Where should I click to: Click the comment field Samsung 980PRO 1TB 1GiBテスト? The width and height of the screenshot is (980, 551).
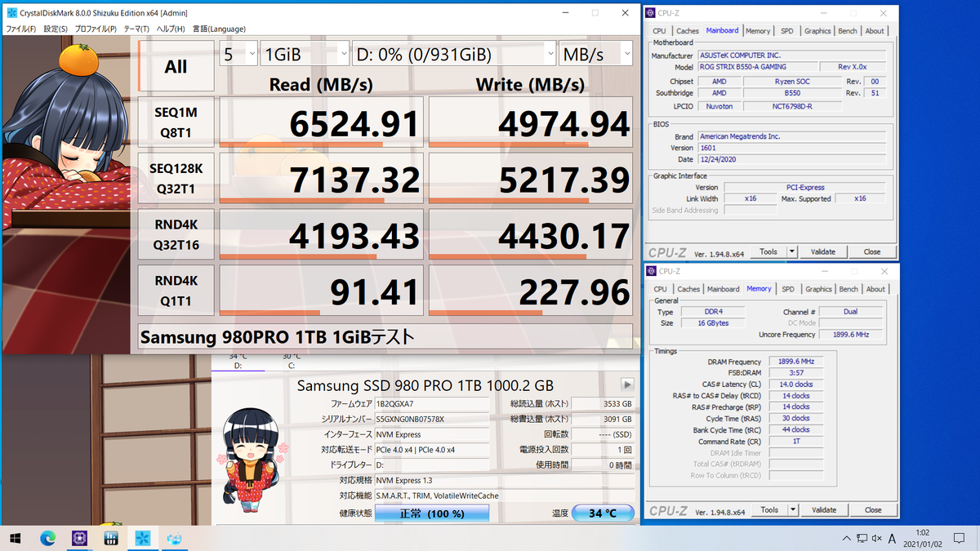385,336
